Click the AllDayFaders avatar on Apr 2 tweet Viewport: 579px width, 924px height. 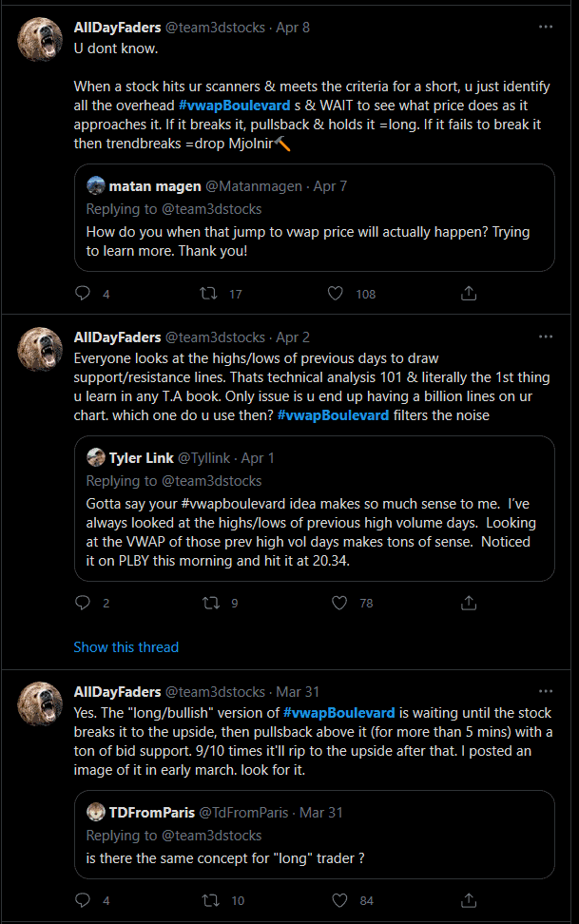pos(41,350)
